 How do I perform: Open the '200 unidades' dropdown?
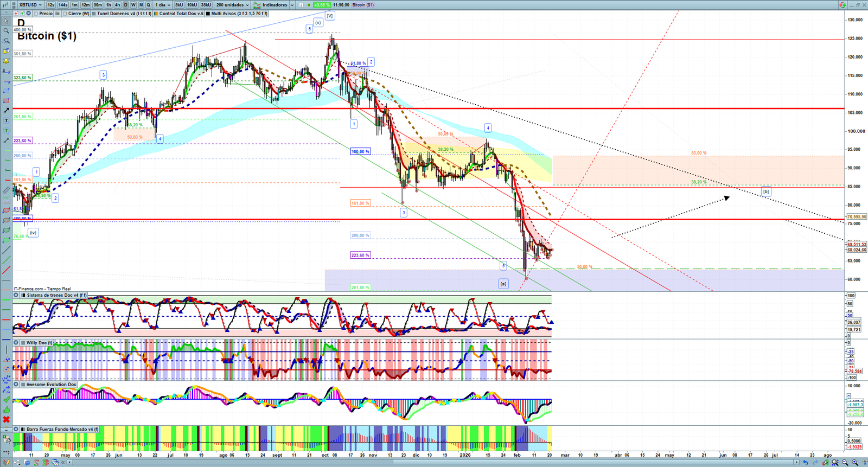[x=233, y=5]
